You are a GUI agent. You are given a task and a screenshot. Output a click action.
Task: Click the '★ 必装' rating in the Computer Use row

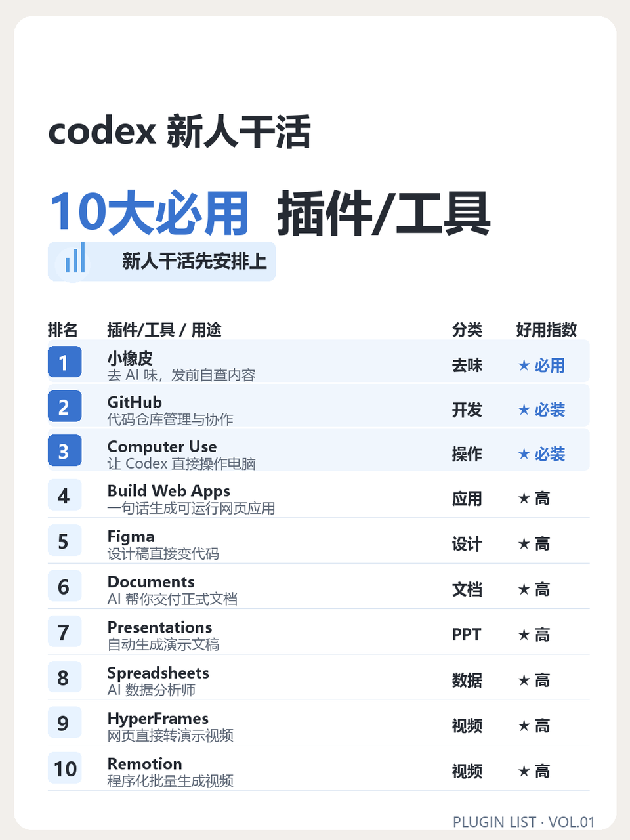click(541, 454)
